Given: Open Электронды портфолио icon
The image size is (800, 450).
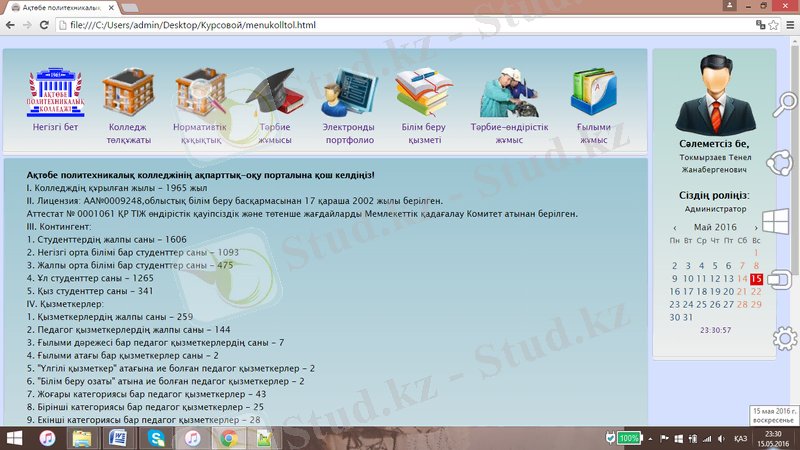Looking at the screenshot, I should pos(349,92).
